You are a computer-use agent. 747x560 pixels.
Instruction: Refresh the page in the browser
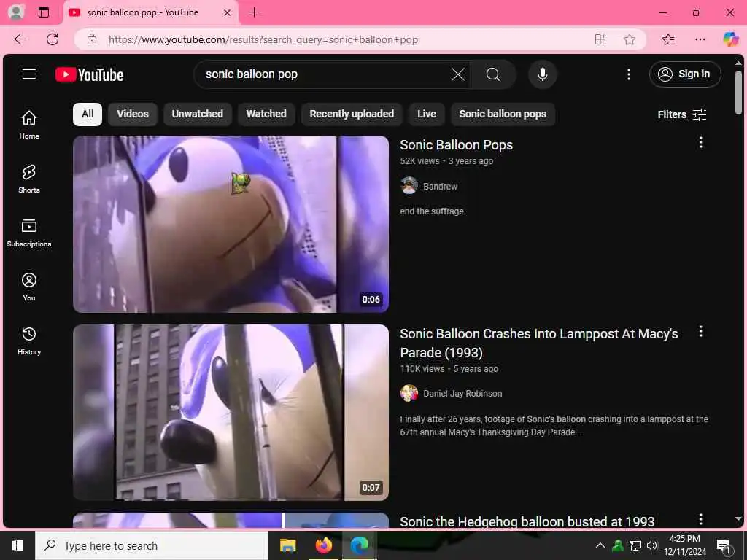53,39
